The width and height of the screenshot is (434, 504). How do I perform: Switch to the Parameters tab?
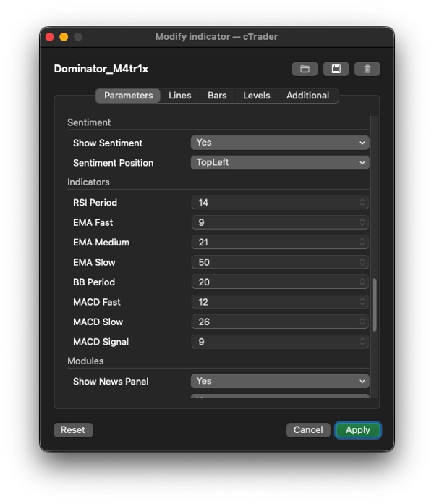[x=128, y=96]
